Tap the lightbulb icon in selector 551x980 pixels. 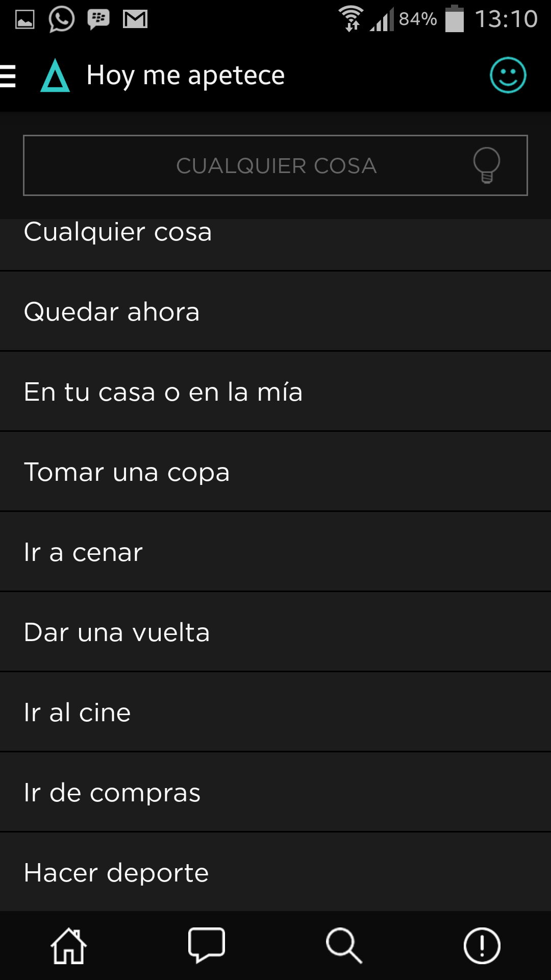tap(486, 165)
